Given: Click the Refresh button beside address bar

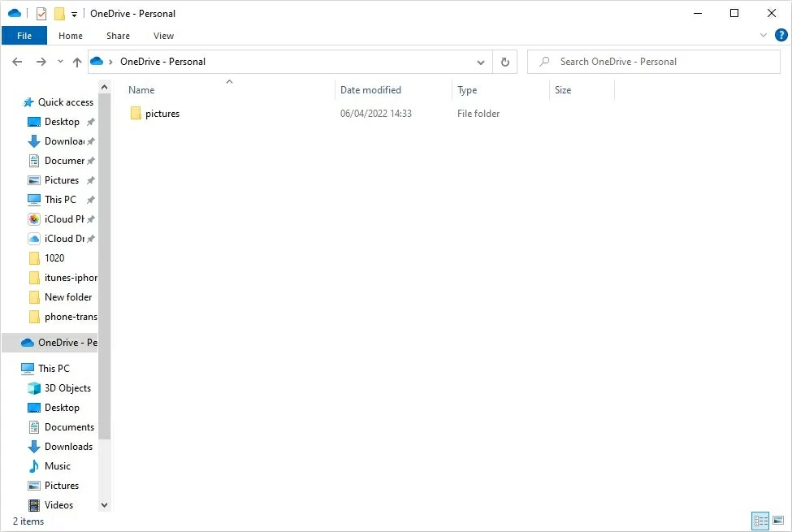Looking at the screenshot, I should pos(505,62).
